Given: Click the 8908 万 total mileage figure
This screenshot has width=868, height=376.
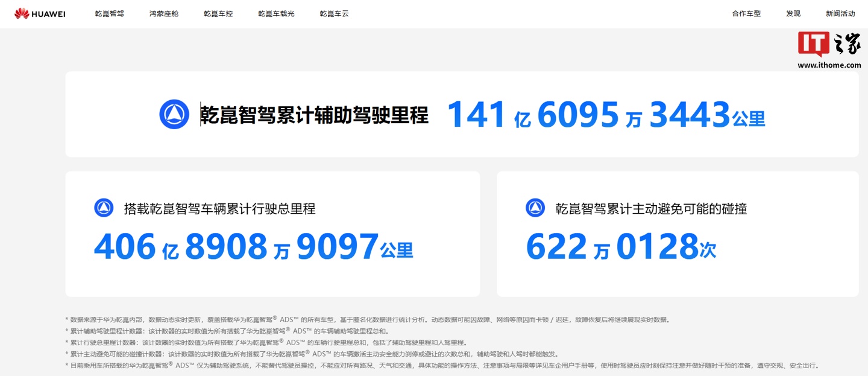Looking at the screenshot, I should pos(237,246).
